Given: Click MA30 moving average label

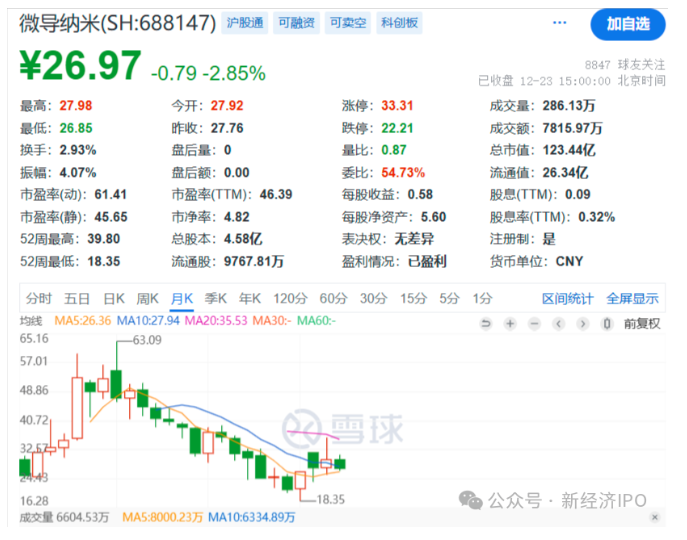Looking at the screenshot, I should [272, 321].
